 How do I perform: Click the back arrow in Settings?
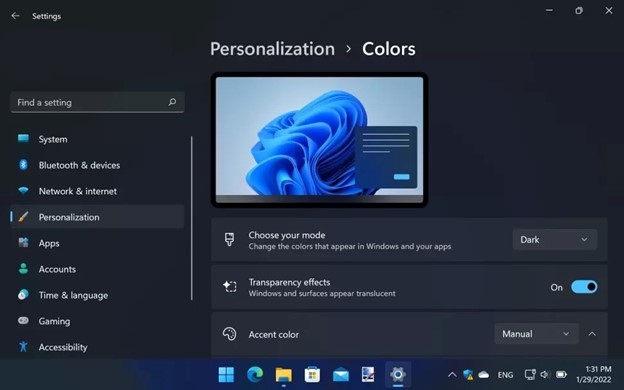(x=16, y=16)
